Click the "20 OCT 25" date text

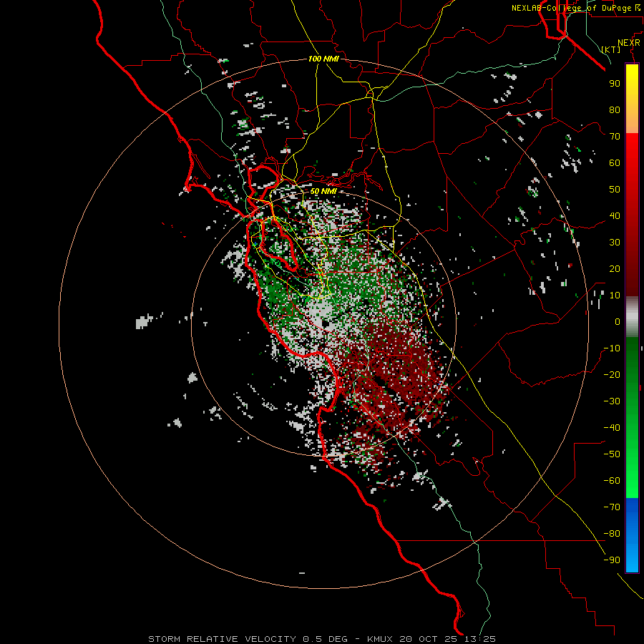pos(428,639)
